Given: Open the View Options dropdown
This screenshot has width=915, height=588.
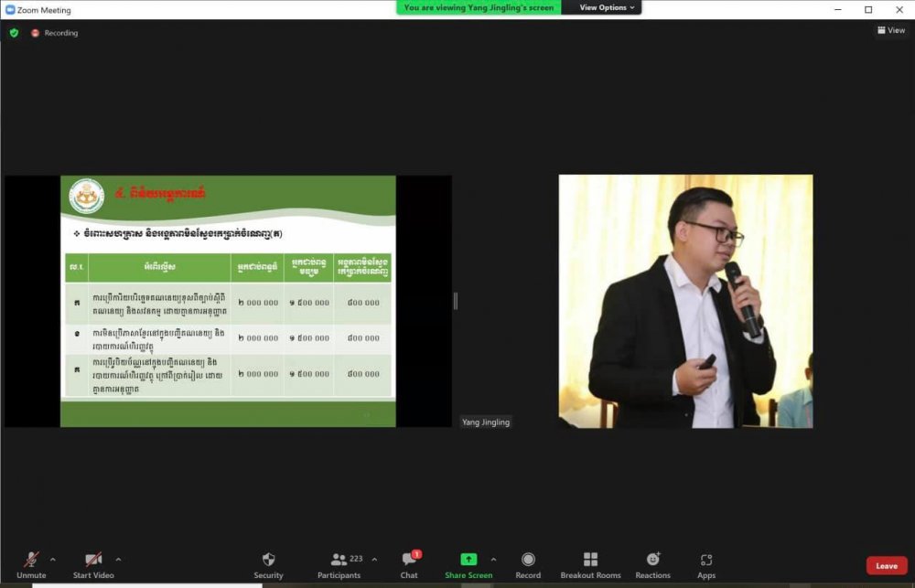Looking at the screenshot, I should 607,7.
